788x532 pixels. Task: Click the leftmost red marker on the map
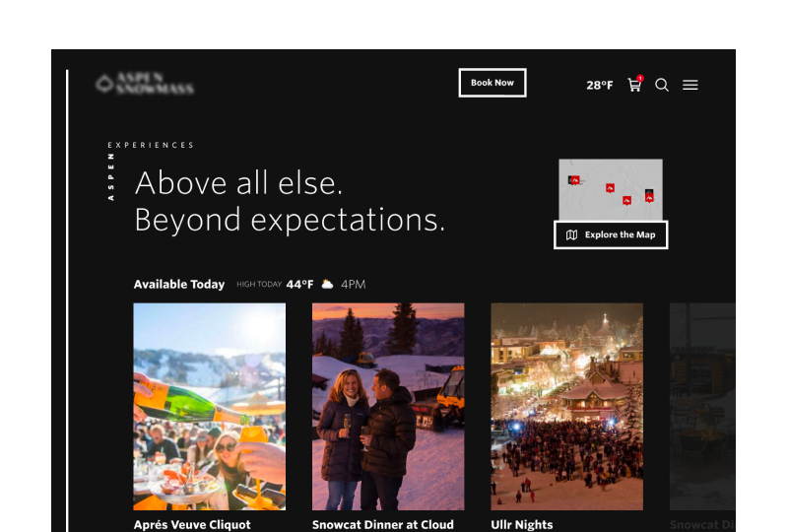pyautogui.click(x=575, y=180)
